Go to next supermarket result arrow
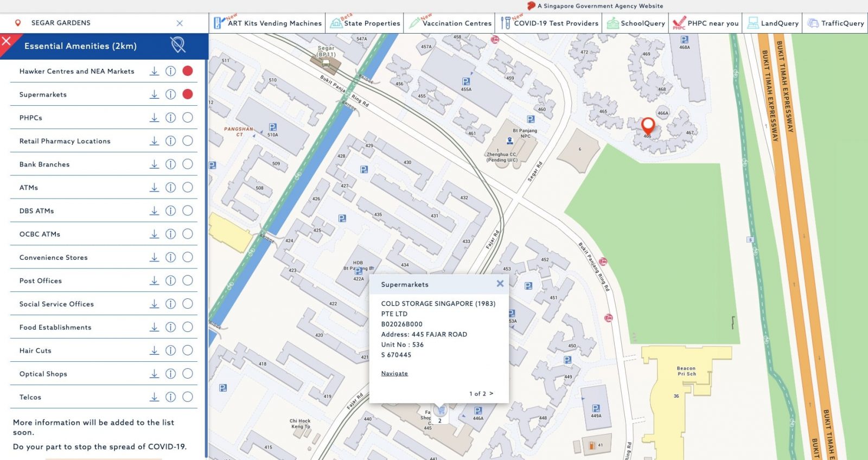 click(x=492, y=393)
